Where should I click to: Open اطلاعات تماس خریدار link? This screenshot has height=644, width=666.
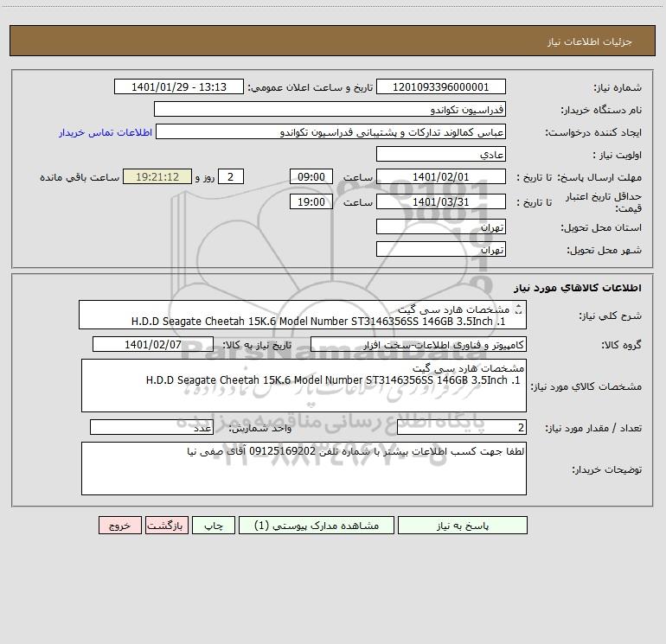[x=106, y=132]
